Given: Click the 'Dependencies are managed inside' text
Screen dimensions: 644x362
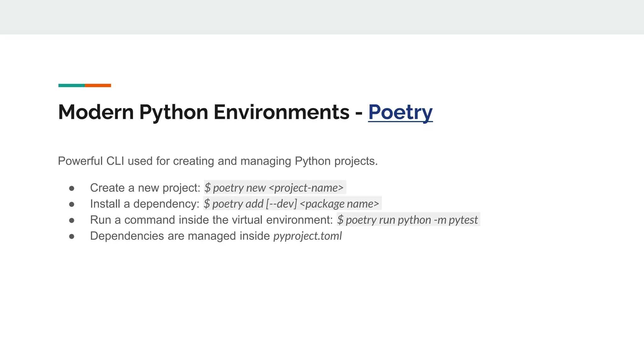Looking at the screenshot, I should [x=180, y=236].
